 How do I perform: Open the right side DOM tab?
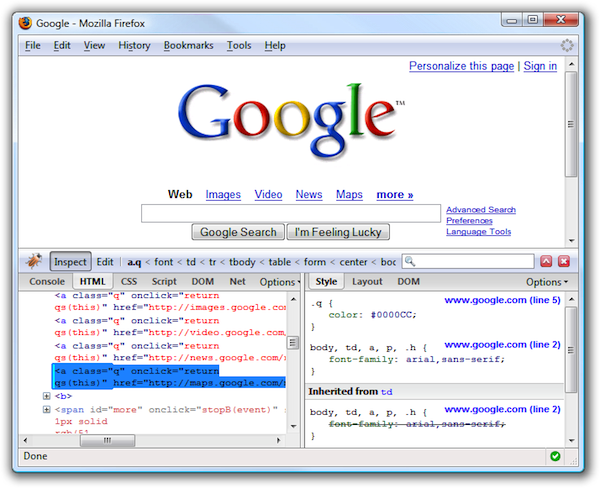tap(408, 281)
